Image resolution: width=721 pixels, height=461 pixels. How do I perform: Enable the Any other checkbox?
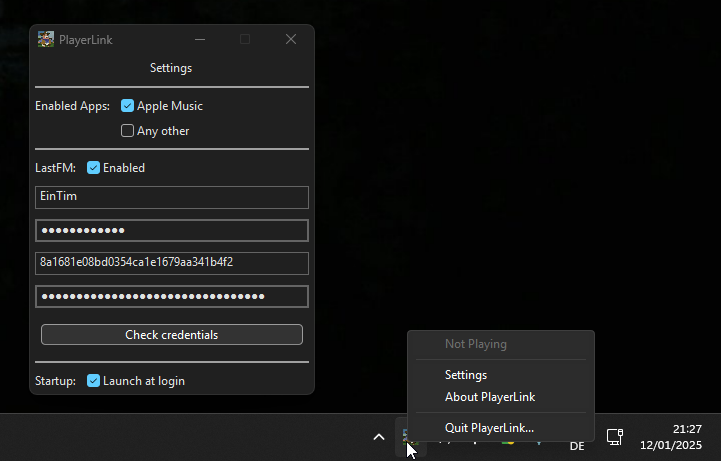click(127, 131)
